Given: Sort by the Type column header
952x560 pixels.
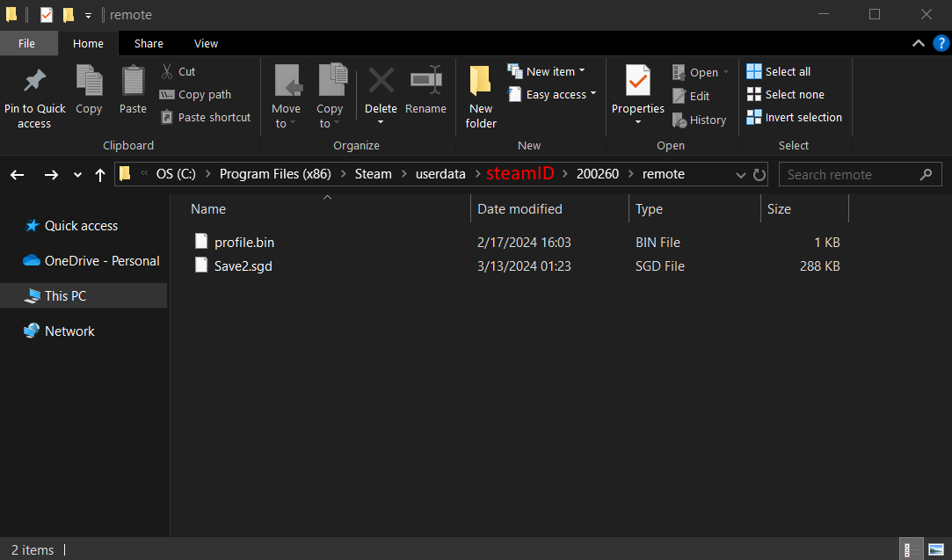Looking at the screenshot, I should [649, 209].
